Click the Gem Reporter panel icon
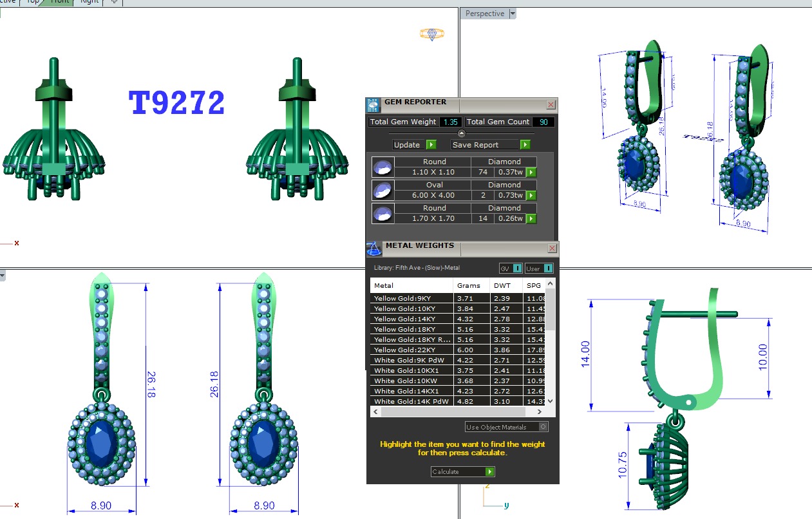Viewport: 812px width, 519px height. [373, 105]
